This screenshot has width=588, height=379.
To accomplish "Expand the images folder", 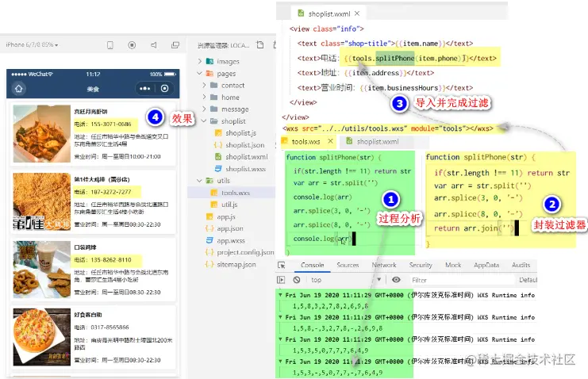I will click(199, 61).
